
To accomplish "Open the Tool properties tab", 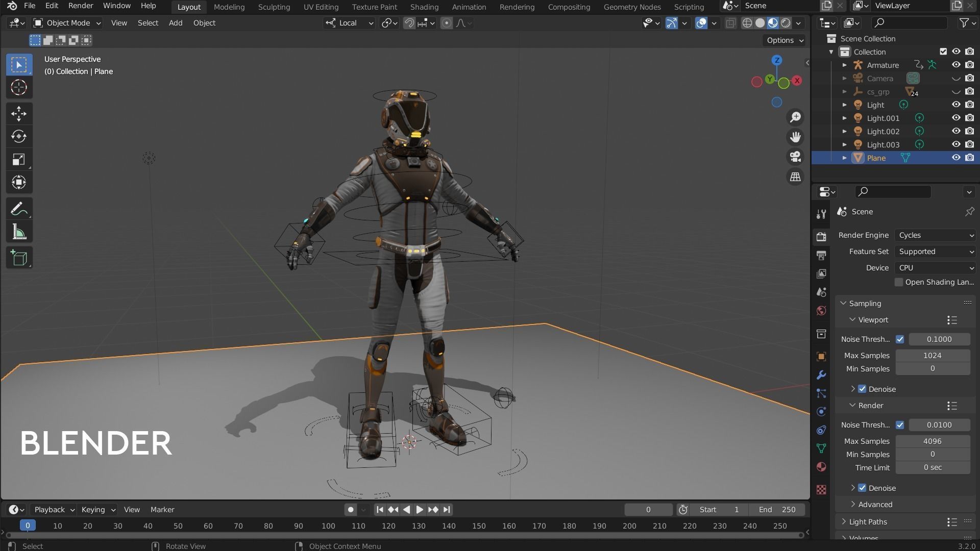I will 821,214.
